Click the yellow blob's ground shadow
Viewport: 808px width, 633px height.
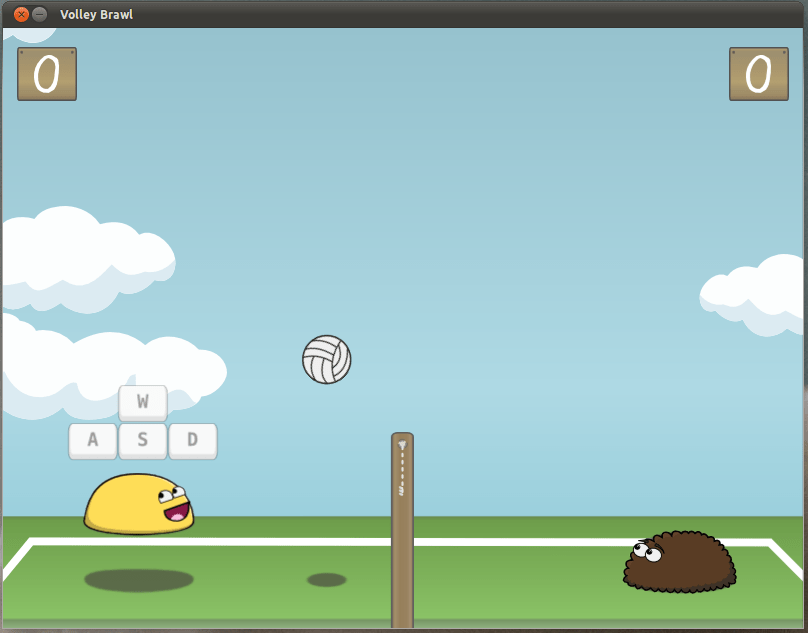(139, 580)
